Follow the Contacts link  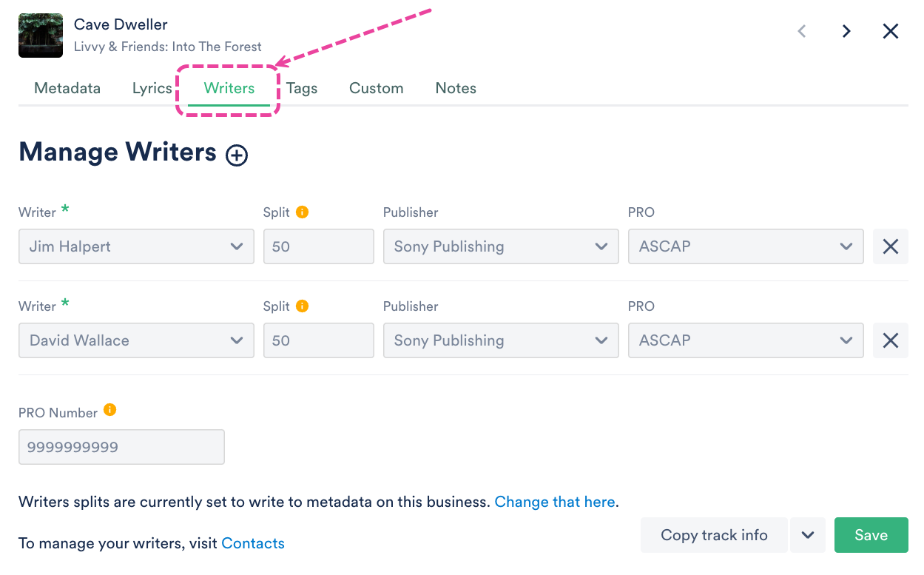(x=253, y=543)
